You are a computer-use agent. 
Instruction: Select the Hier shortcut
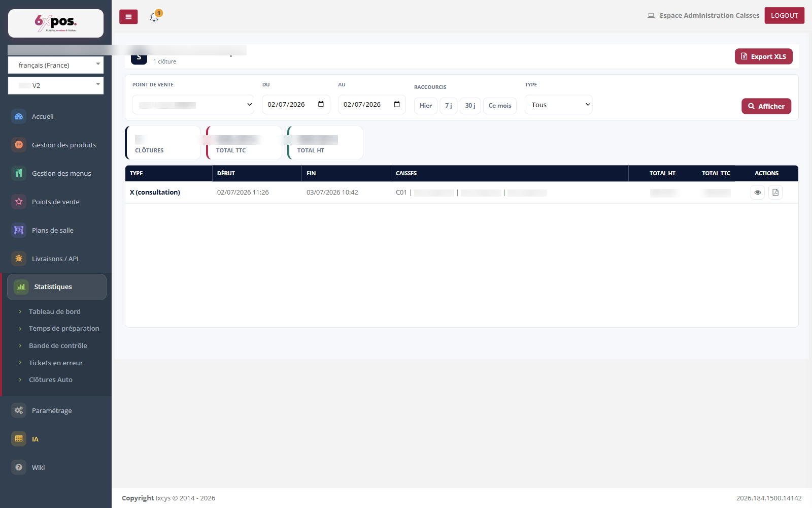[x=426, y=106]
